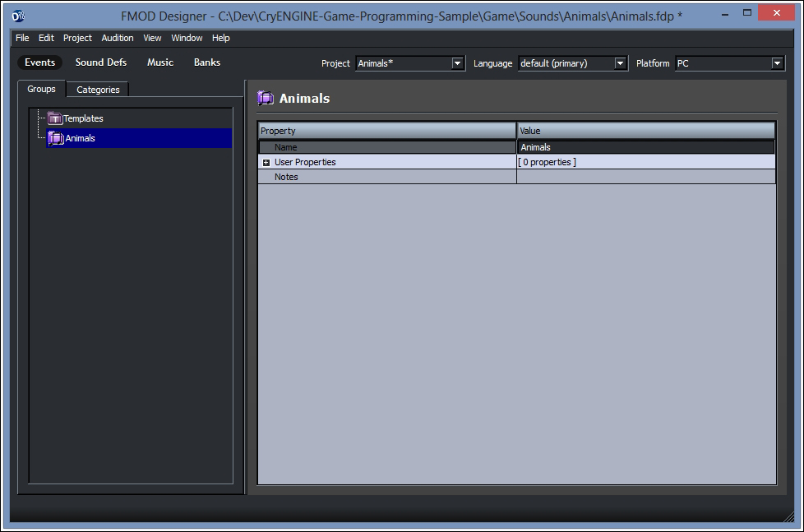Click the Property column header

pos(387,131)
